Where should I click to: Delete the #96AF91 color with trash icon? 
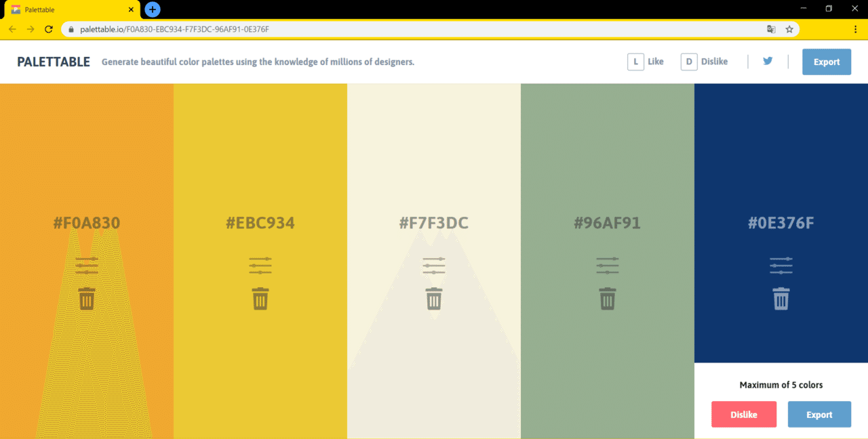coord(608,299)
